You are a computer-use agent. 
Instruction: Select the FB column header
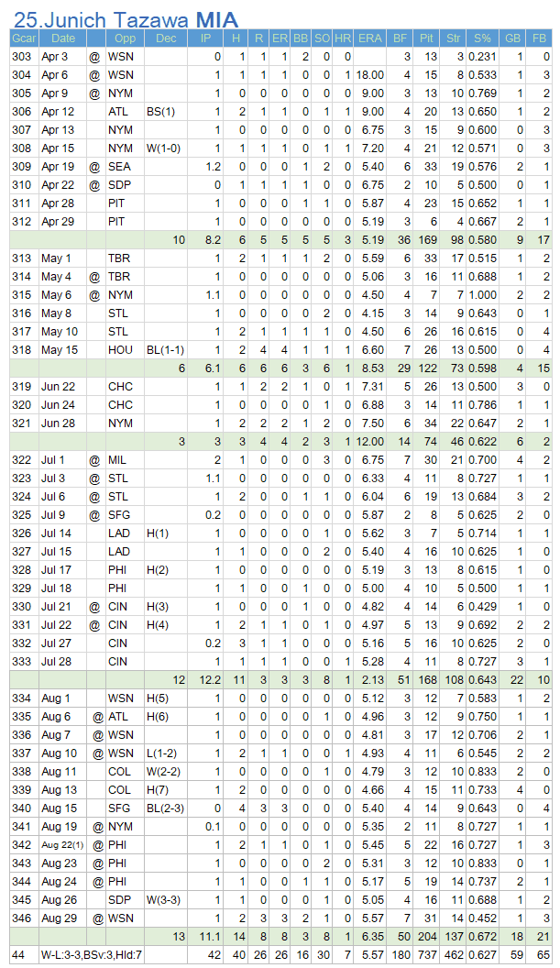[x=539, y=38]
